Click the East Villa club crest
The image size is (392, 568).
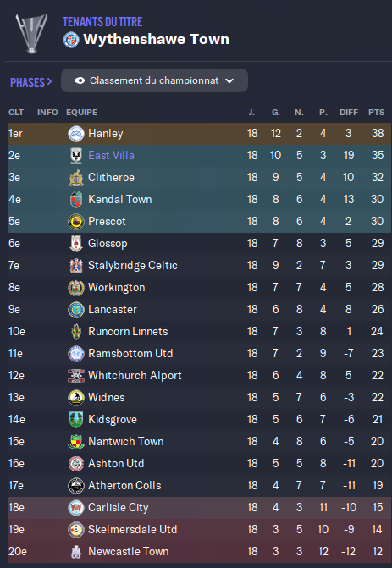pos(76,156)
